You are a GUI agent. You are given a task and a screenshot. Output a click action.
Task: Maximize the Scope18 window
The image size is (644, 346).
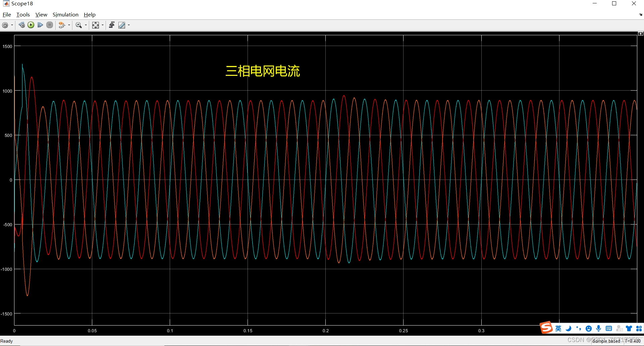[614, 3]
